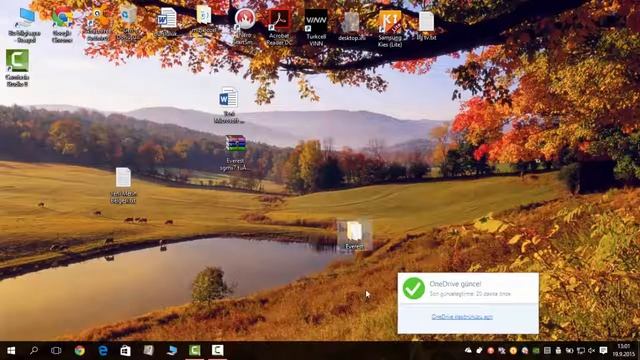Open the Action Center notification icon
640x360 pixels.
603,351
